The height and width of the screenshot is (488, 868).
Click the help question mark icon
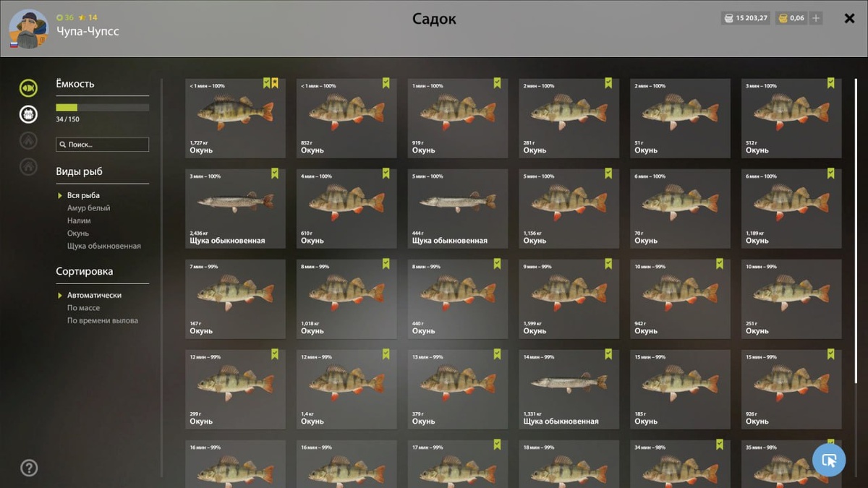tap(29, 468)
